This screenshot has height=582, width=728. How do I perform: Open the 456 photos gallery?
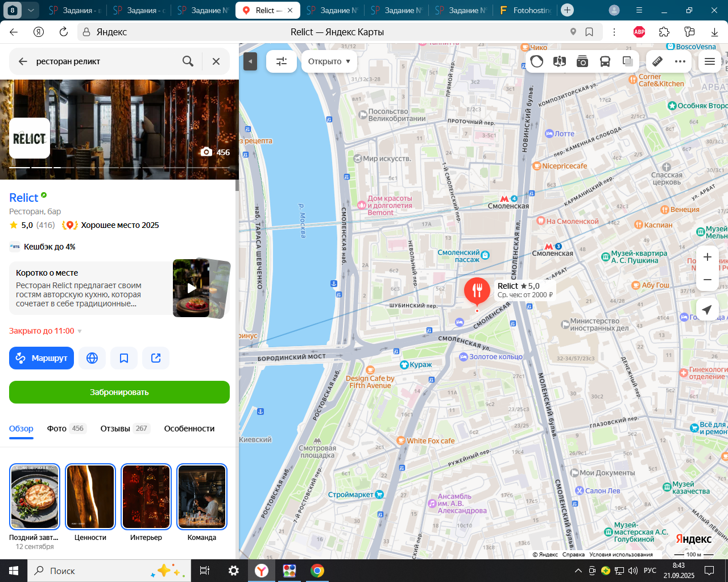tap(216, 152)
